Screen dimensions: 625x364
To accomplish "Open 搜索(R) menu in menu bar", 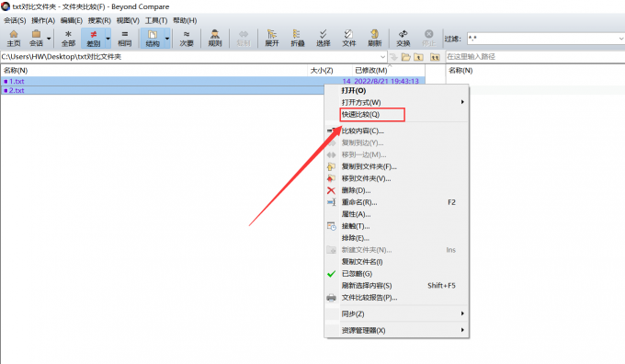I will 99,20.
